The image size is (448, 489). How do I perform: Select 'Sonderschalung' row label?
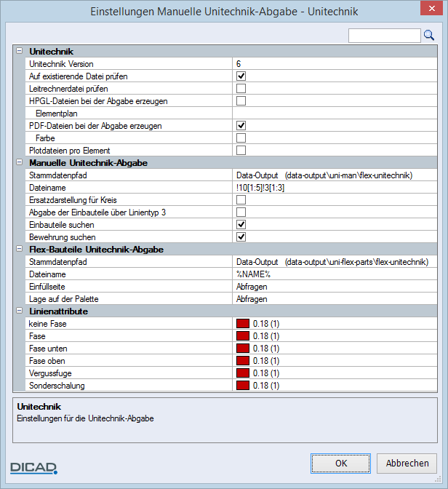click(57, 386)
